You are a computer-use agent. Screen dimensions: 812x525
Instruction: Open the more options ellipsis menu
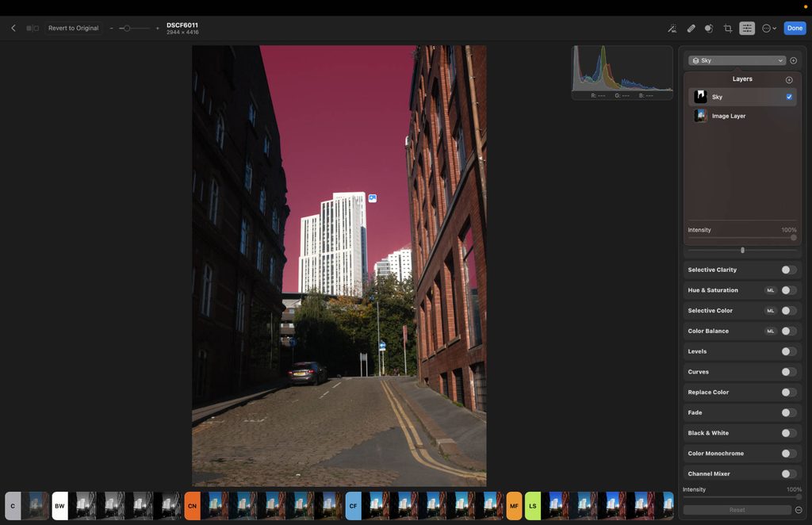pos(769,29)
